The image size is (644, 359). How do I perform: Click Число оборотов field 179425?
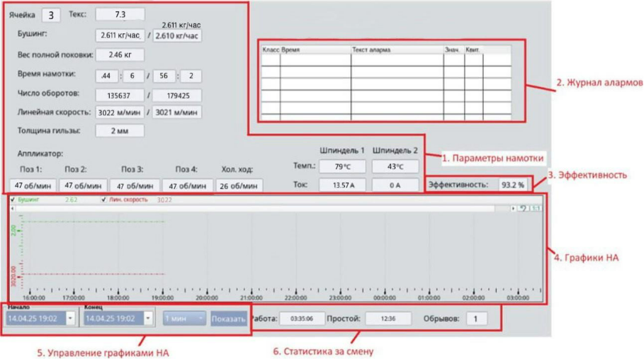(177, 96)
